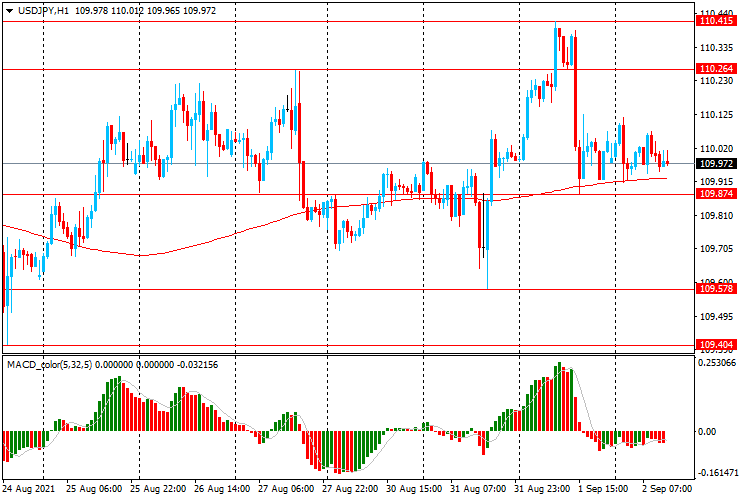Viewport: 740px width, 500px height.
Task: Click the OHLC values 109.978 110.012 109.965 109.972
Action: (x=145, y=10)
